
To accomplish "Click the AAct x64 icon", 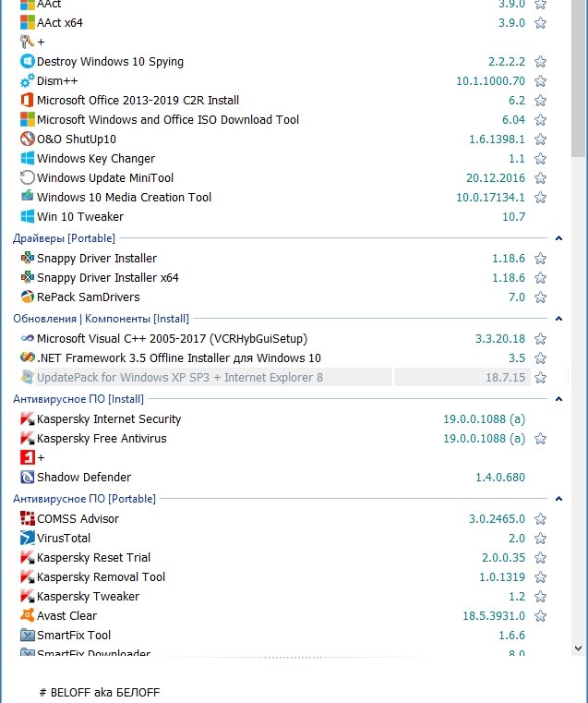I will (28, 22).
